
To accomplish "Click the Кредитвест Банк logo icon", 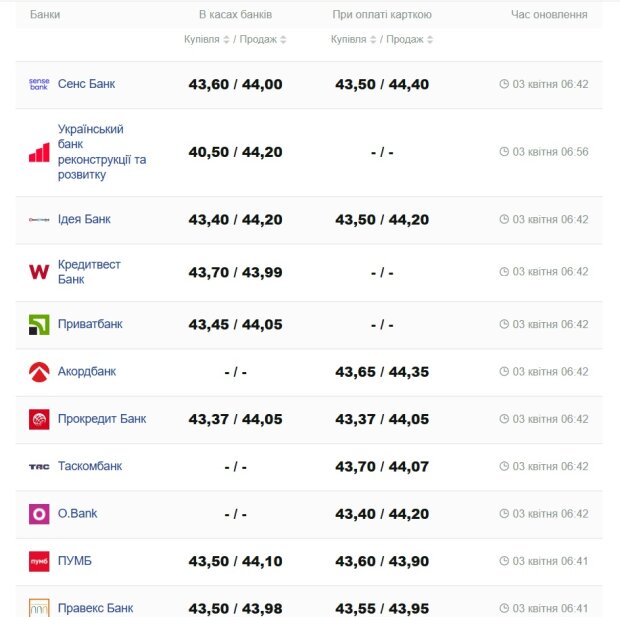I will pyautogui.click(x=39, y=272).
